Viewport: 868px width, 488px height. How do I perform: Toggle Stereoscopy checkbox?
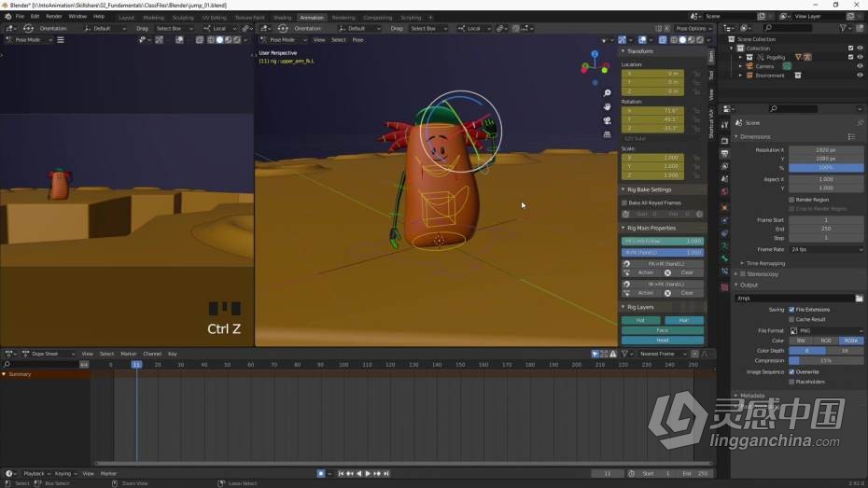pyautogui.click(x=743, y=274)
